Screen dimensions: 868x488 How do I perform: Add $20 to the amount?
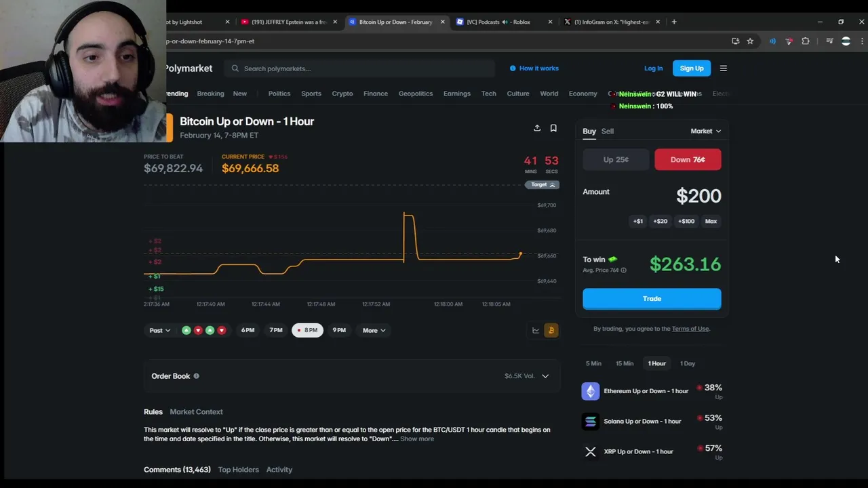point(660,221)
